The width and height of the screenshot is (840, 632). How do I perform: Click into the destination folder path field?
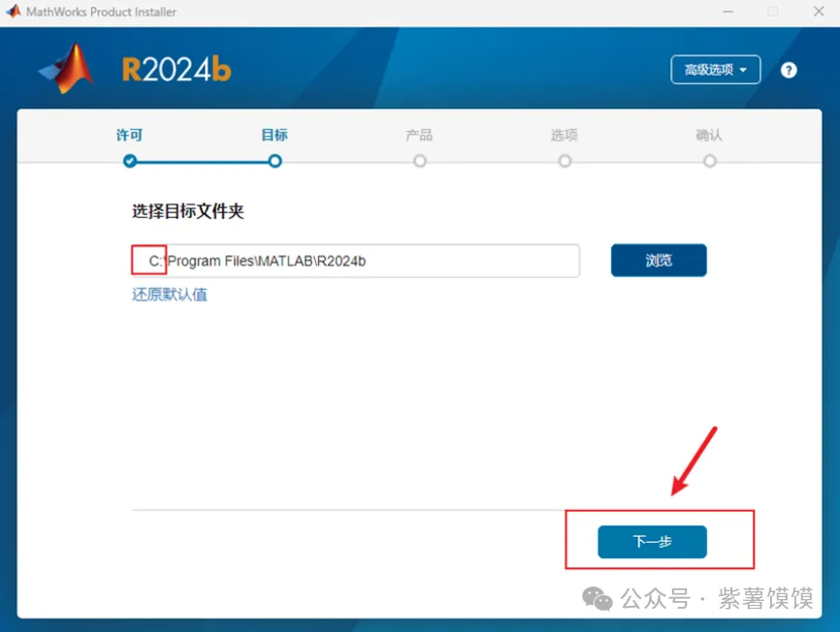[x=356, y=261]
